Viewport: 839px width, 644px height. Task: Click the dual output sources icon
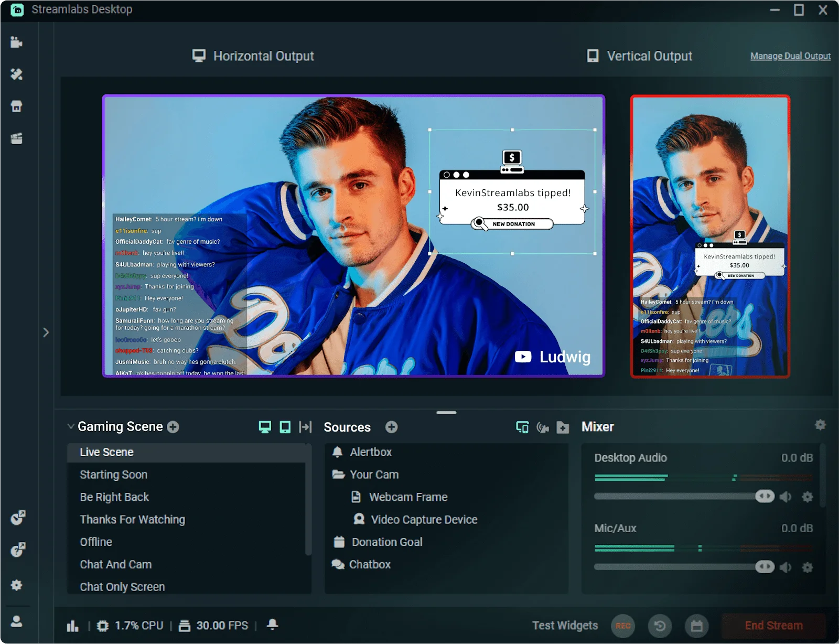[x=522, y=427]
